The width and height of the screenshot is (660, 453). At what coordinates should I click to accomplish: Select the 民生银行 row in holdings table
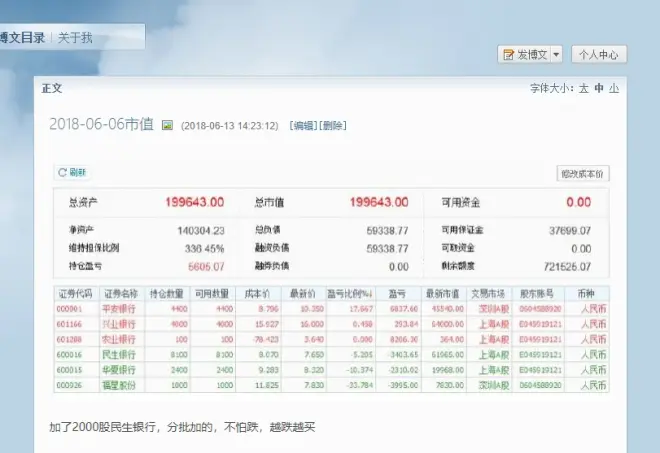(x=119, y=354)
